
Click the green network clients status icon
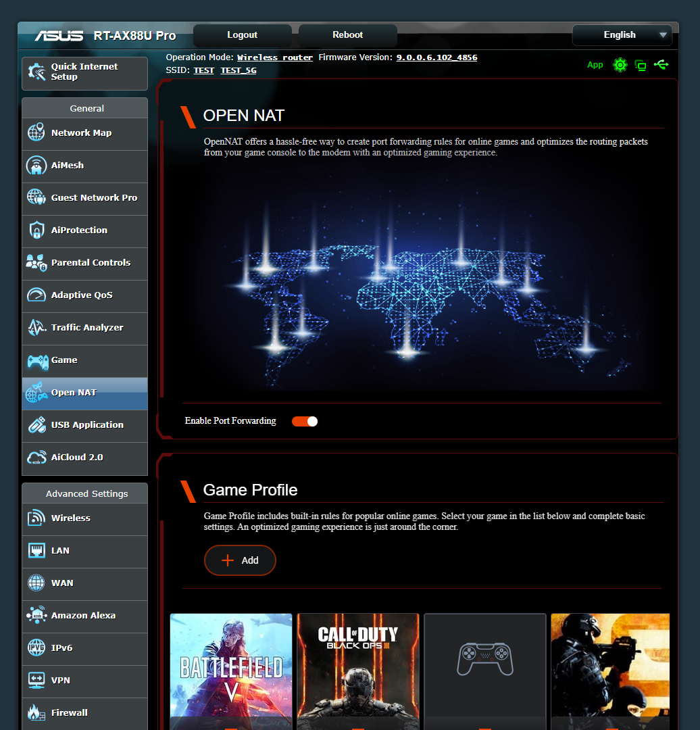point(641,65)
